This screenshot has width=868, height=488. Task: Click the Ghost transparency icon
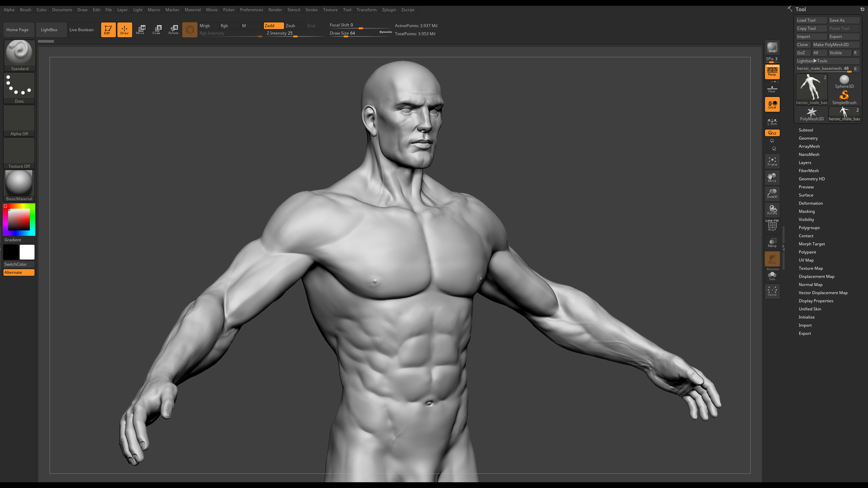[772, 259]
